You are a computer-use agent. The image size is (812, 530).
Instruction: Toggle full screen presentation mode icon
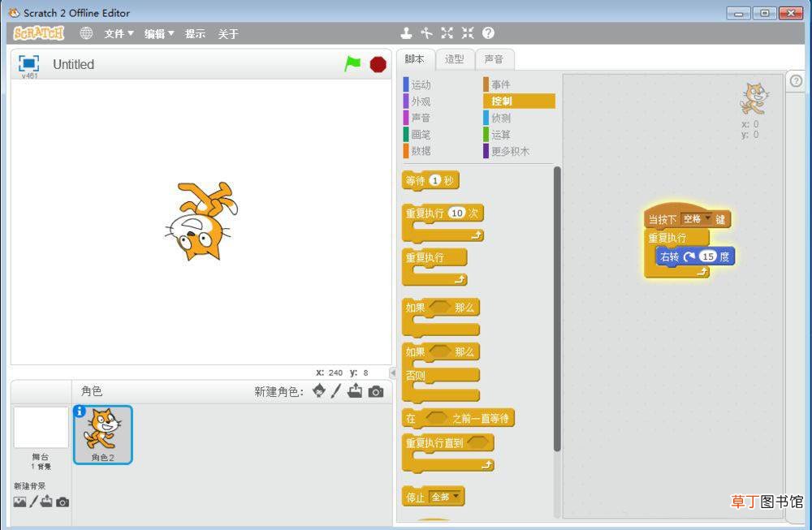pyautogui.click(x=28, y=63)
